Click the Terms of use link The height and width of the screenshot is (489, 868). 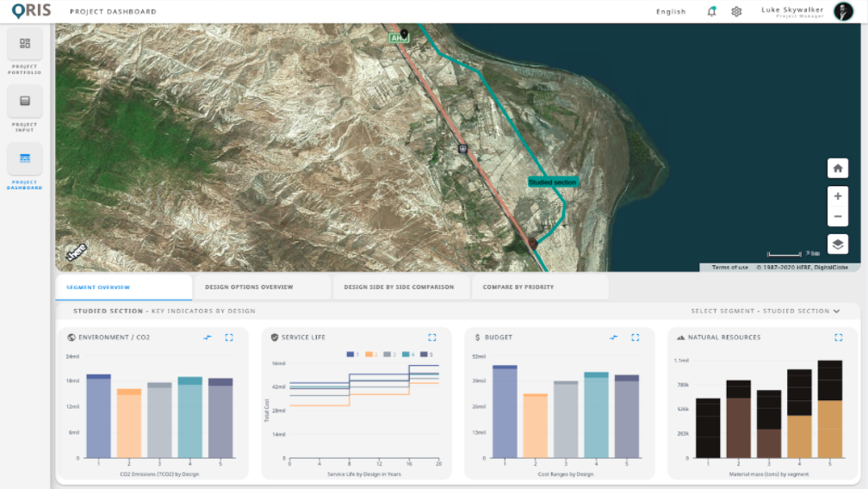[729, 268]
